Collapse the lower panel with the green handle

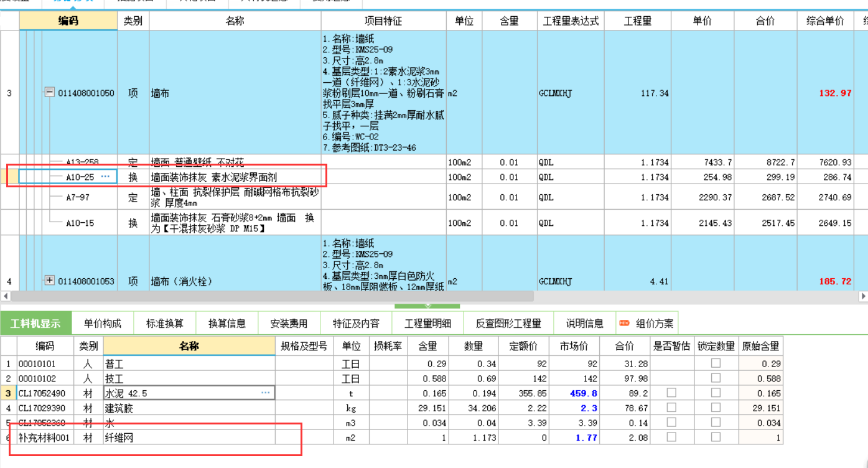coord(427,306)
